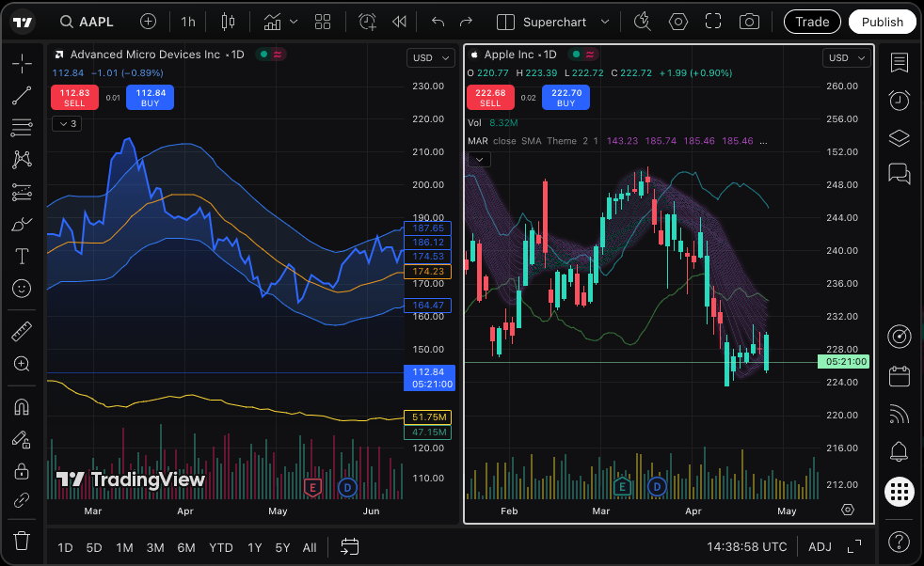Select the trend line drawing tool
Image resolution: width=924 pixels, height=566 pixels.
22,95
